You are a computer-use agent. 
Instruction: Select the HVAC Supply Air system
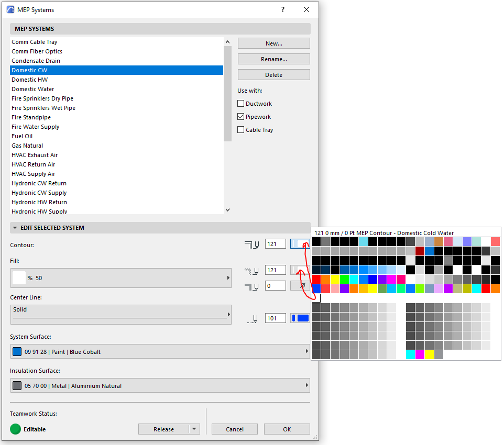pyautogui.click(x=117, y=174)
